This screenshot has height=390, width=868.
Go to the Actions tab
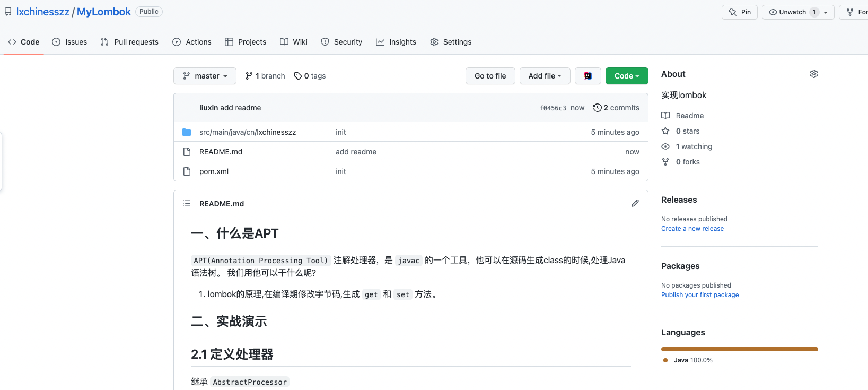pos(192,42)
